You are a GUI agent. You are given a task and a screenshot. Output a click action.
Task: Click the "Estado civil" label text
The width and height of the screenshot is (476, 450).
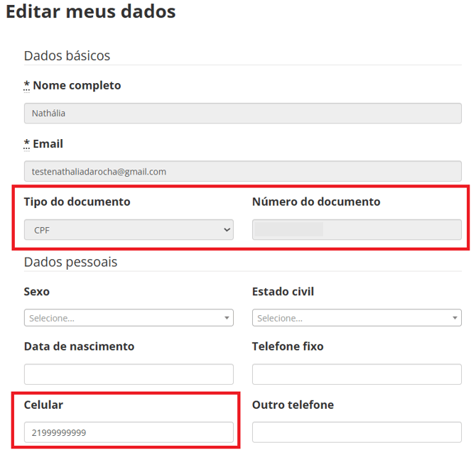283,292
